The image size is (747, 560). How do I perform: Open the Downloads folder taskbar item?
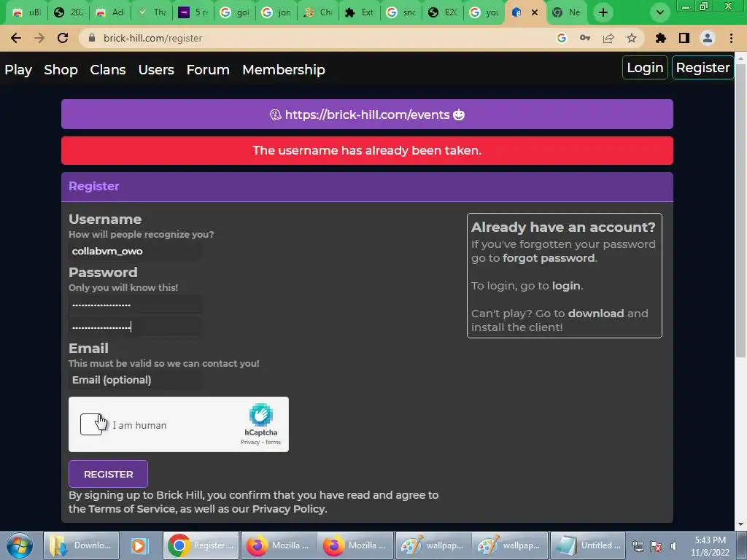click(82, 545)
